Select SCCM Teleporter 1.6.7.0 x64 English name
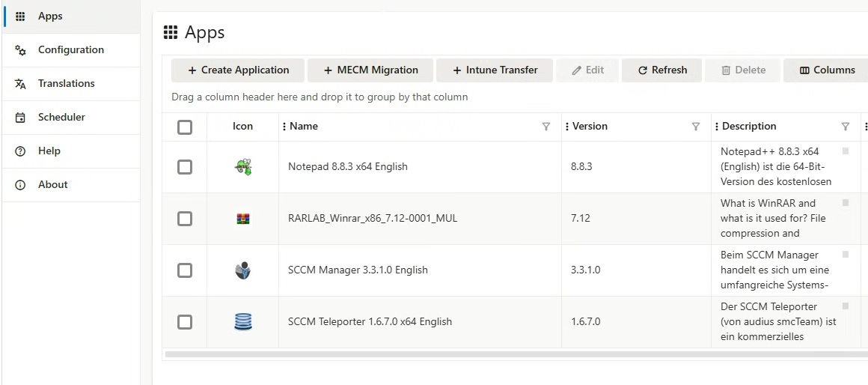 [370, 322]
